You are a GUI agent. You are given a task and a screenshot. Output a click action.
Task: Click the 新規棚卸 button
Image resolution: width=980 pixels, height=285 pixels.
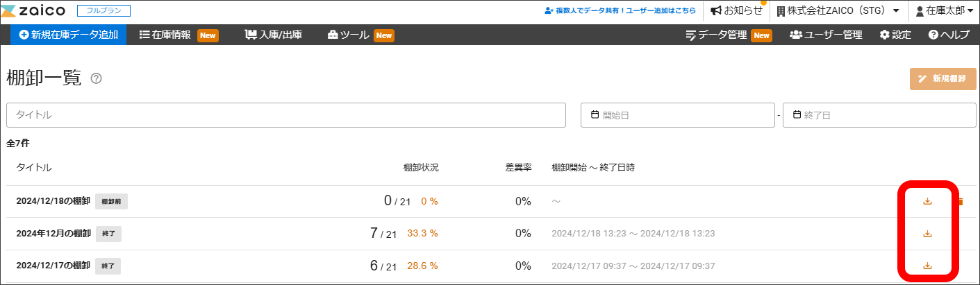tap(942, 79)
